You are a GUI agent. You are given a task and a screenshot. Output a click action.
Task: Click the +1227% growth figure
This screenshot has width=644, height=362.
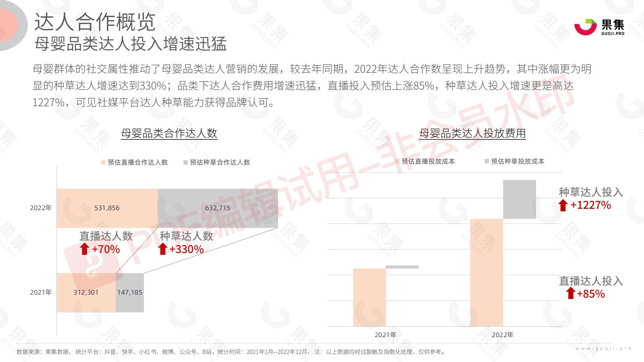pyautogui.click(x=591, y=205)
